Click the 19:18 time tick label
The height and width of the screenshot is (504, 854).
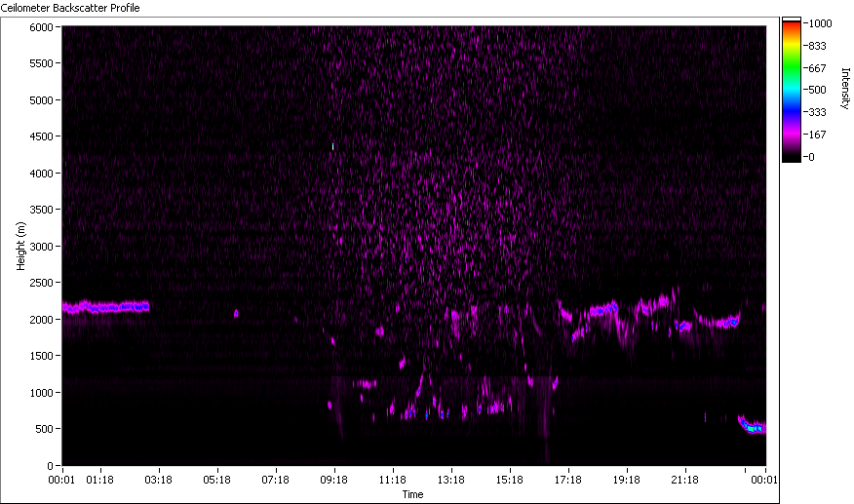(626, 480)
